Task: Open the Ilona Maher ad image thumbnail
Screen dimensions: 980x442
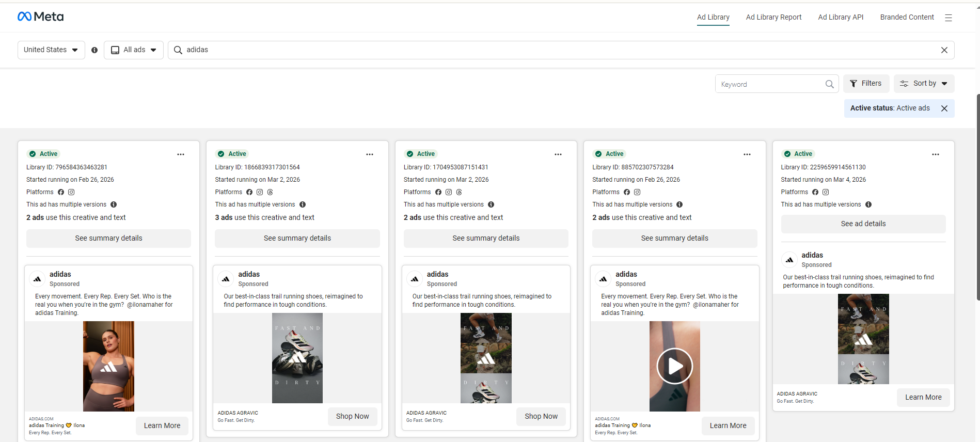Action: click(108, 366)
